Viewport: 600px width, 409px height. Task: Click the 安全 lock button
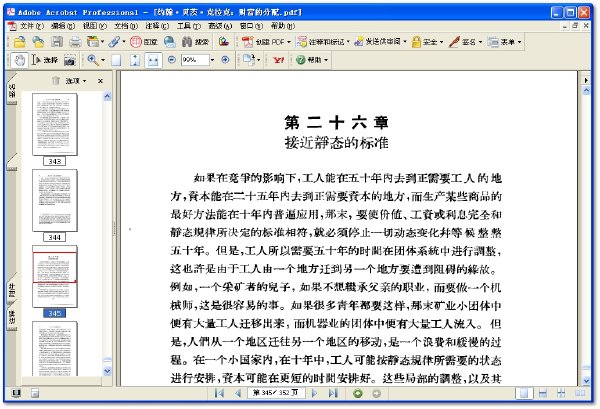click(x=424, y=42)
